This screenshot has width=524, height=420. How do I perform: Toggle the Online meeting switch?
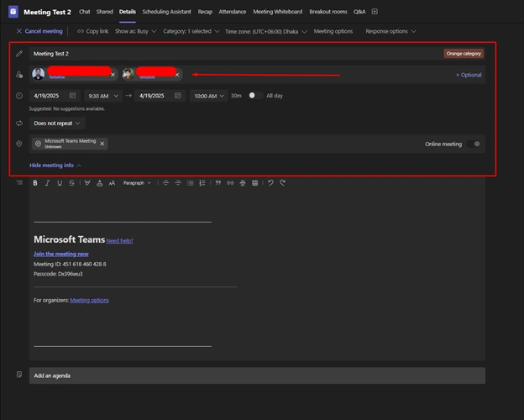pyautogui.click(x=474, y=144)
